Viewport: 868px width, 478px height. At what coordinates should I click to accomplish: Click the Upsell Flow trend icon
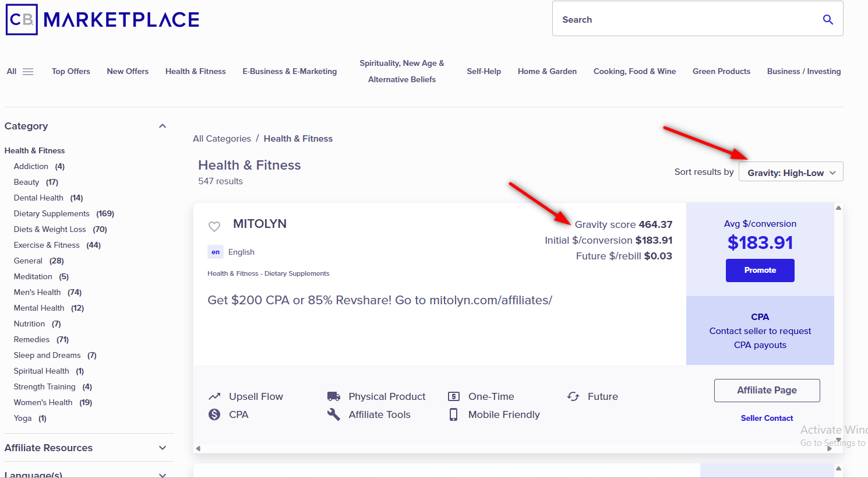[x=214, y=396]
